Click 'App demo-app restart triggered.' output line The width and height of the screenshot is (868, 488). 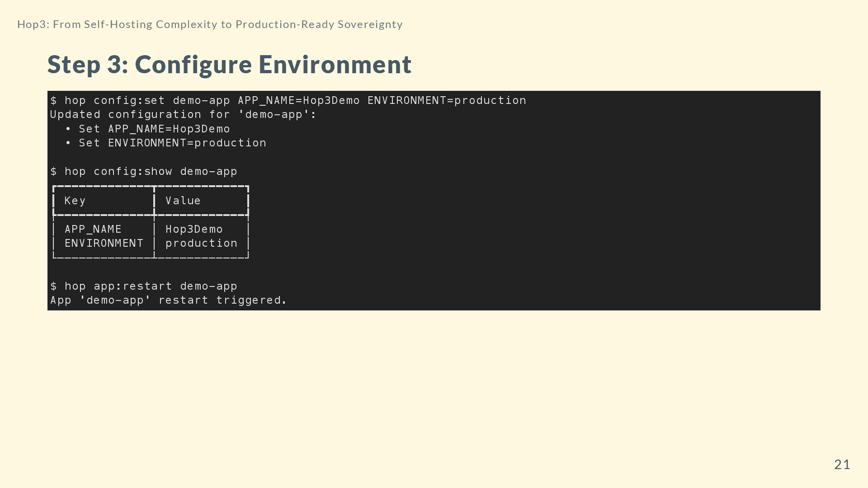[168, 300]
